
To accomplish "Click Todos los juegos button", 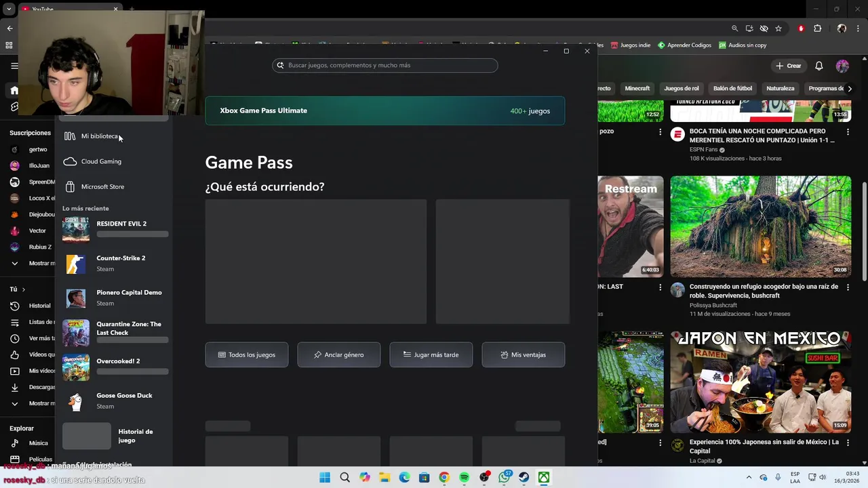I will pyautogui.click(x=247, y=354).
